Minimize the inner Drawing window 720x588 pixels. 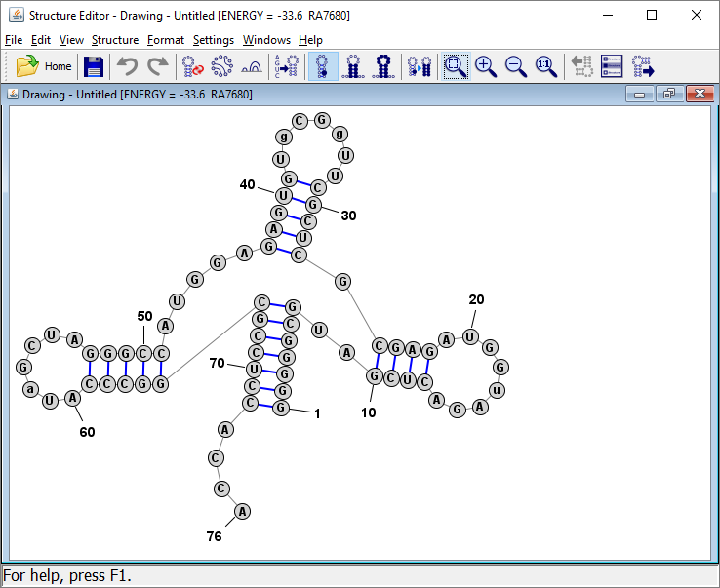pos(639,94)
